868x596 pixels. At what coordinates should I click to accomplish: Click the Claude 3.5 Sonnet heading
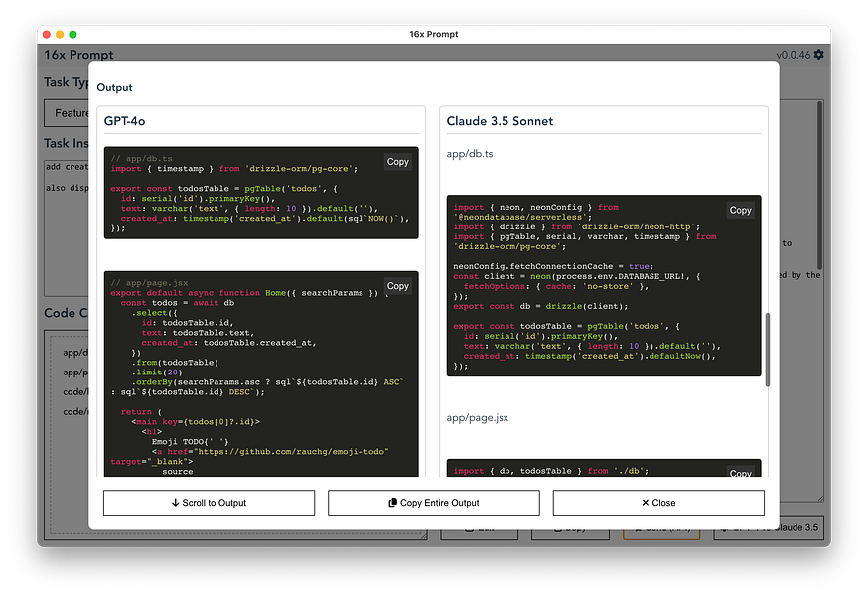pos(500,121)
